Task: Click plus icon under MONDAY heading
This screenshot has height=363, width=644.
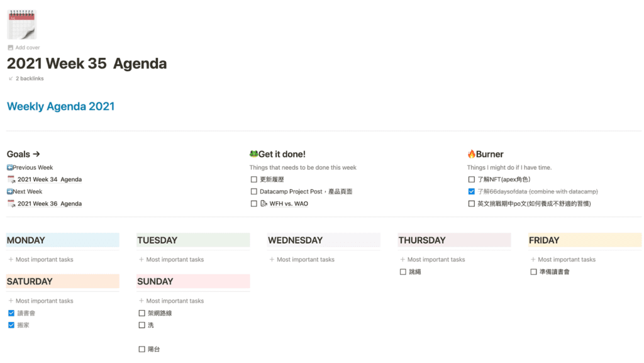Action: [x=11, y=259]
